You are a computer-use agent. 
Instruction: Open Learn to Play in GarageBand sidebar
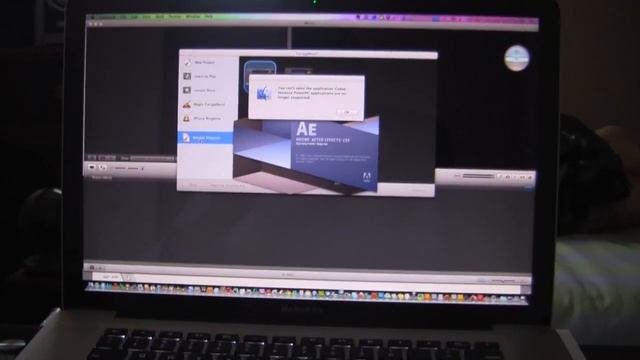coord(205,76)
